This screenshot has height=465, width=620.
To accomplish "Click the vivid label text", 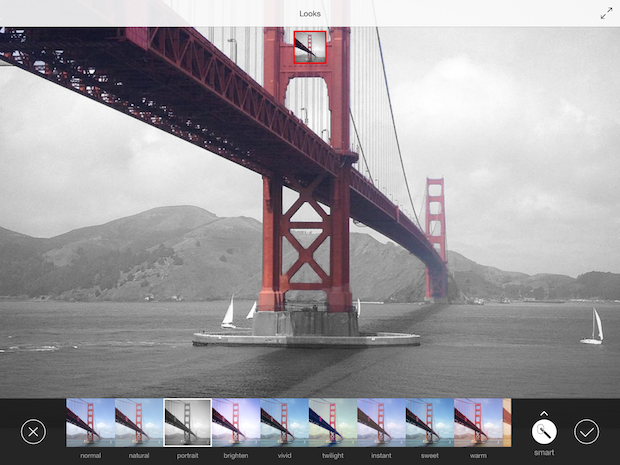I will coord(284,456).
